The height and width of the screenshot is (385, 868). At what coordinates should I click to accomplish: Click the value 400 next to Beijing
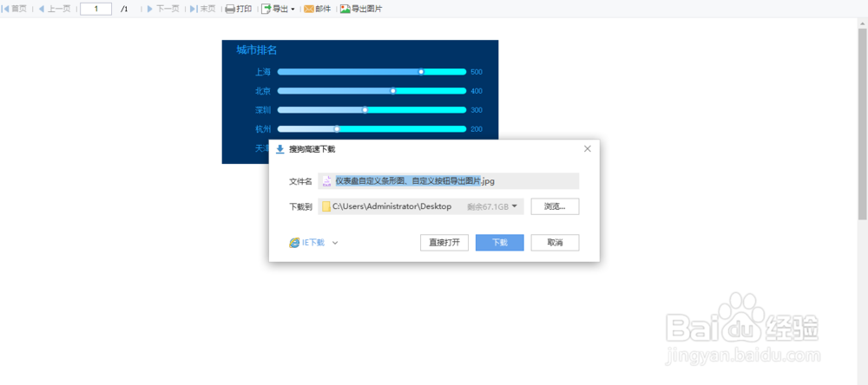coord(477,91)
